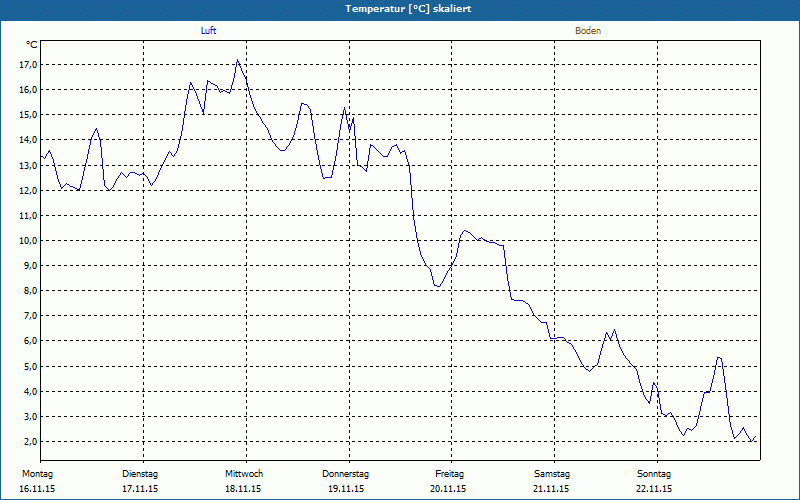The image size is (800, 500).
Task: Click the "Samstag" day label
Action: [x=552, y=474]
